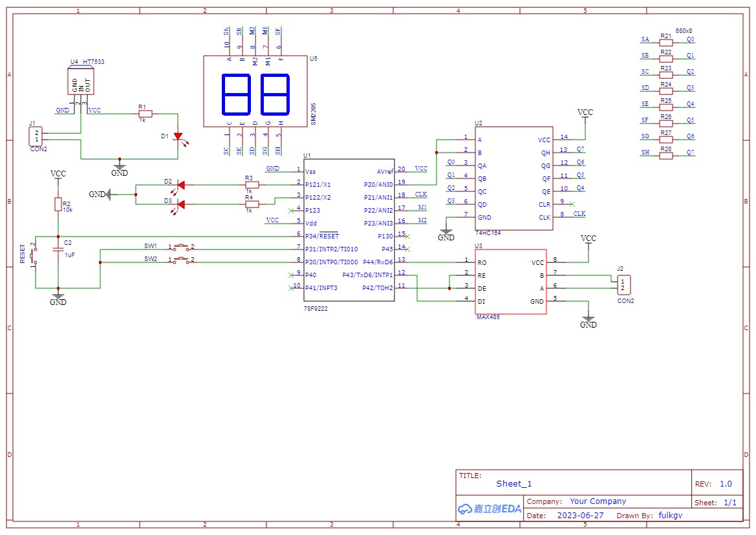Click resistor R2 10k
The image size is (756, 535).
[x=58, y=204]
